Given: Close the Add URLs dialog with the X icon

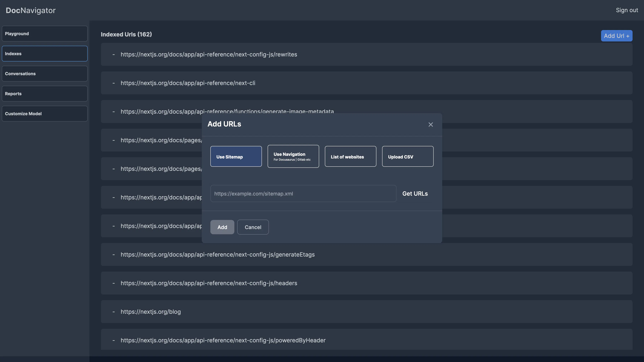Looking at the screenshot, I should click(431, 124).
